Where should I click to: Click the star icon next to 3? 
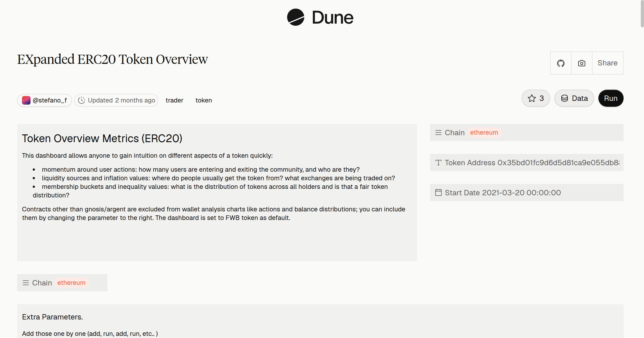pos(532,98)
